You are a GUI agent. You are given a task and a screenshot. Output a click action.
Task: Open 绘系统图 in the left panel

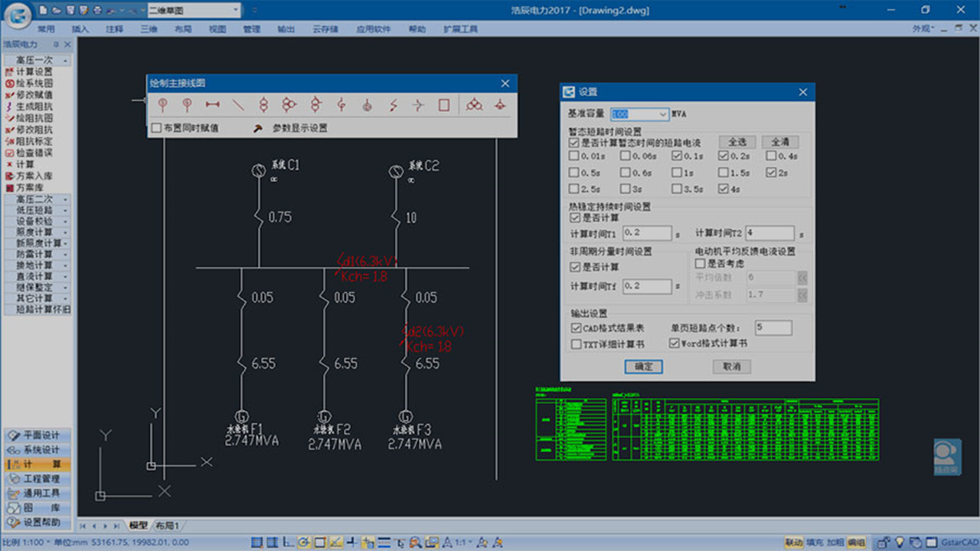point(34,83)
